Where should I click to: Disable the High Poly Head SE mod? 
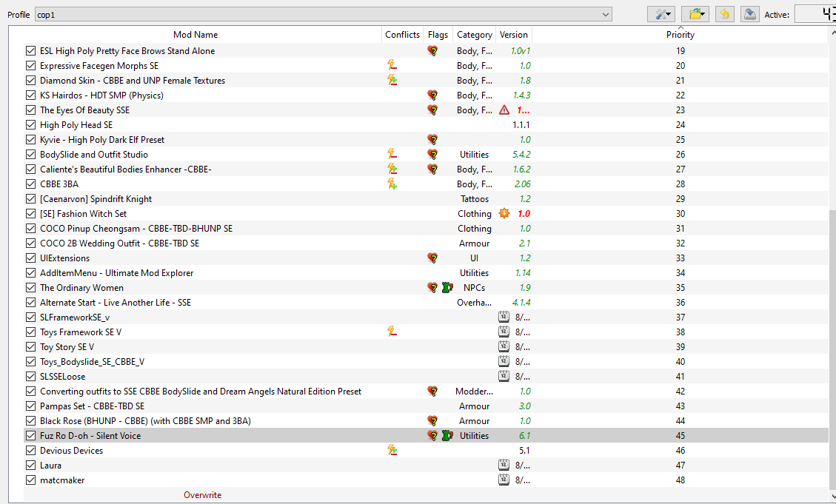tap(31, 125)
